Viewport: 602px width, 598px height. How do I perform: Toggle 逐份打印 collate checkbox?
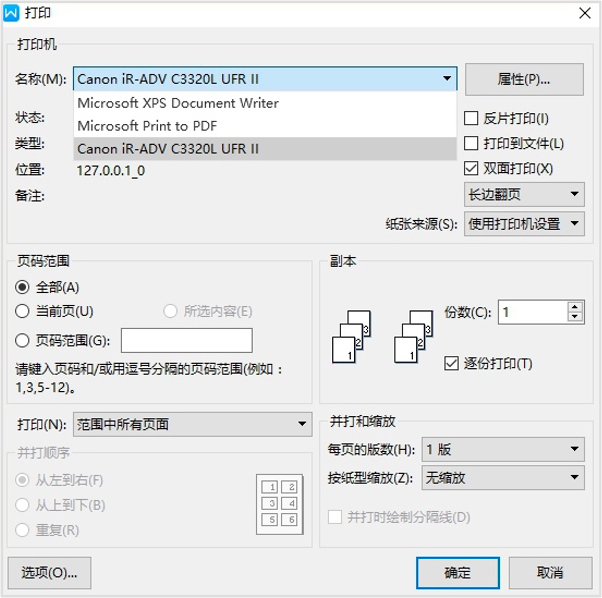coord(452,363)
